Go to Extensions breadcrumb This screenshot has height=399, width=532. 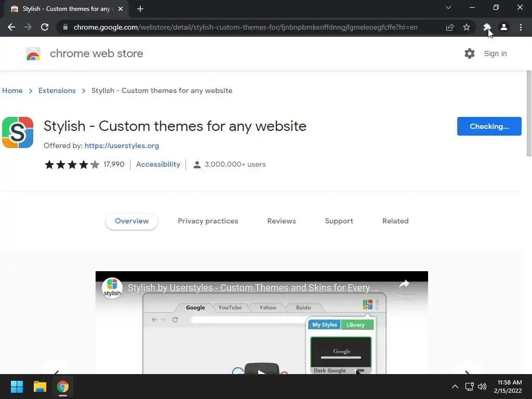click(x=57, y=90)
